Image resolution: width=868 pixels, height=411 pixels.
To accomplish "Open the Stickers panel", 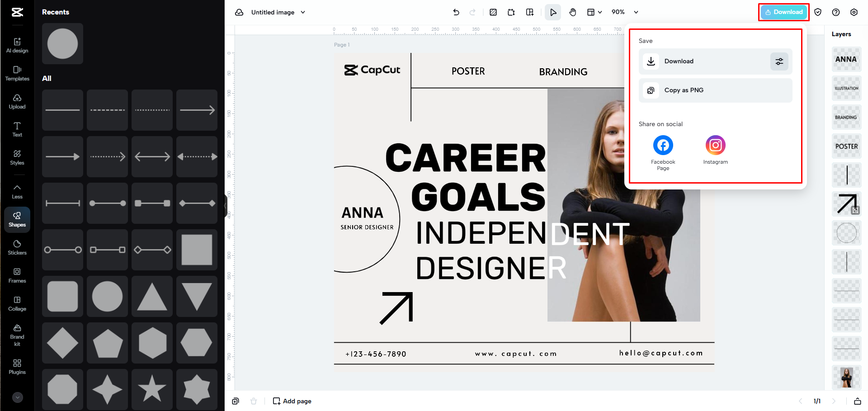I will pos(17,246).
